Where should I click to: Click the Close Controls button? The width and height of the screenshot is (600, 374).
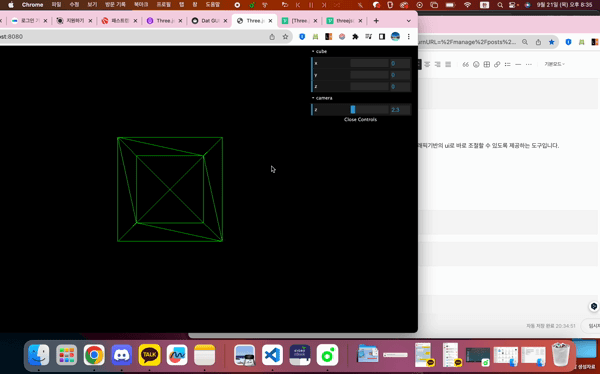pyautogui.click(x=360, y=119)
